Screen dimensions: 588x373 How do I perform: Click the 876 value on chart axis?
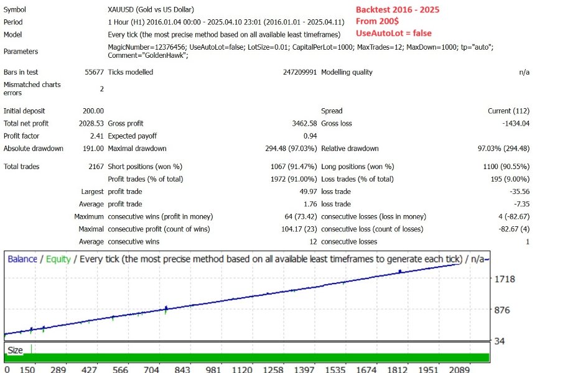point(502,310)
